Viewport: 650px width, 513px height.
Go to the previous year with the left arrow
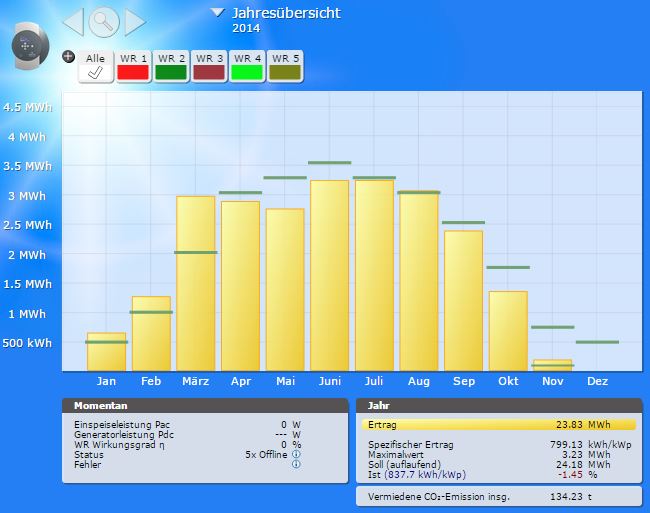(x=74, y=21)
